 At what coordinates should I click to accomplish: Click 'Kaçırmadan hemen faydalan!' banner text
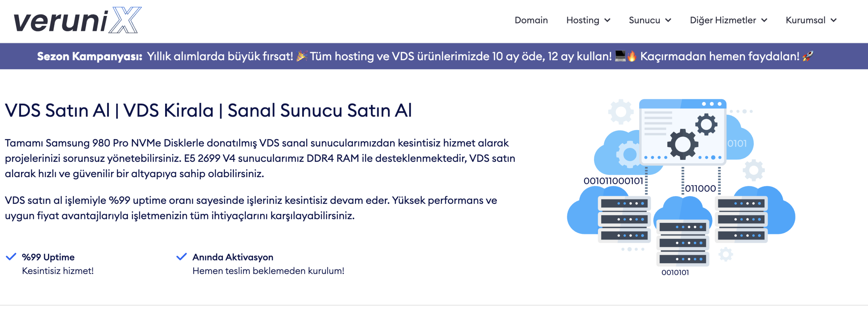719,56
